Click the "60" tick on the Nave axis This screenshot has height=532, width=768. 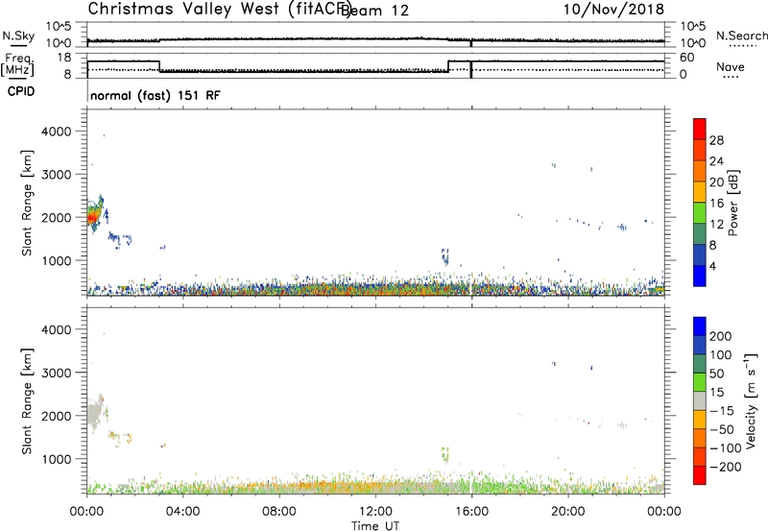click(x=687, y=58)
